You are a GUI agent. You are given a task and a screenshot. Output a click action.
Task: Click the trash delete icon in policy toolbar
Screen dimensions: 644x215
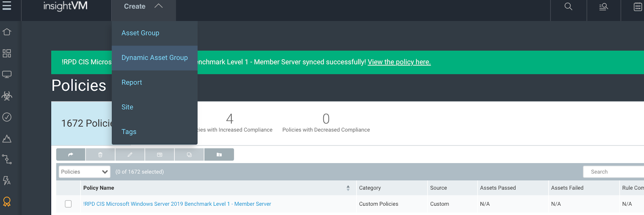coord(100,155)
